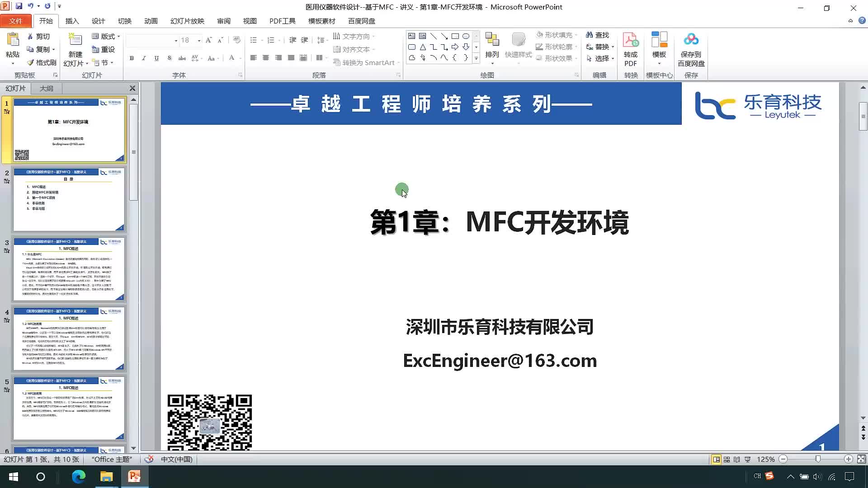Open the Arrange (排列) icon
The image size is (868, 488).
(x=492, y=40)
